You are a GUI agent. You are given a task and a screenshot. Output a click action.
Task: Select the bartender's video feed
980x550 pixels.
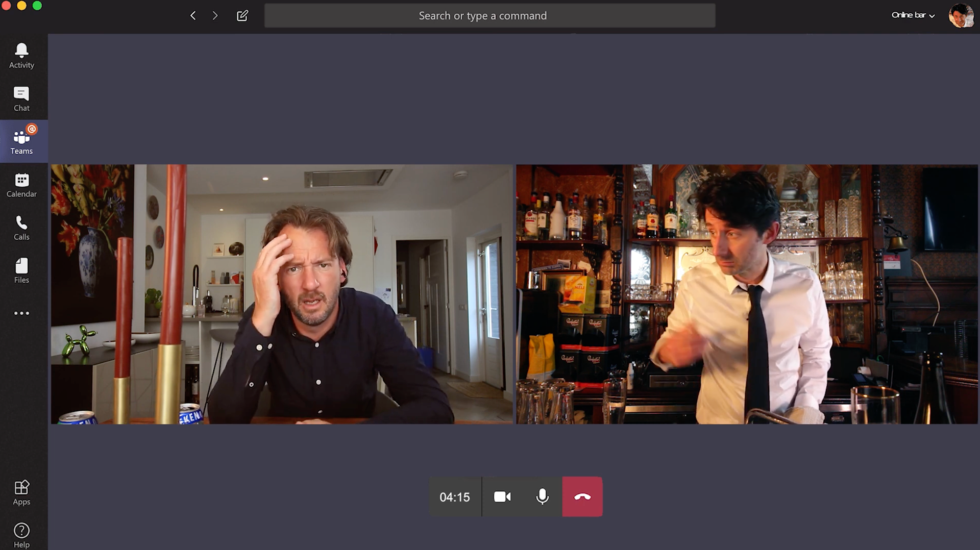(x=747, y=294)
